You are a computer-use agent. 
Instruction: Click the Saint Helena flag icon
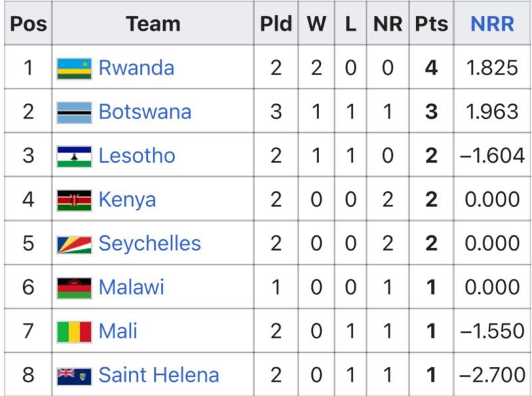[x=74, y=376]
